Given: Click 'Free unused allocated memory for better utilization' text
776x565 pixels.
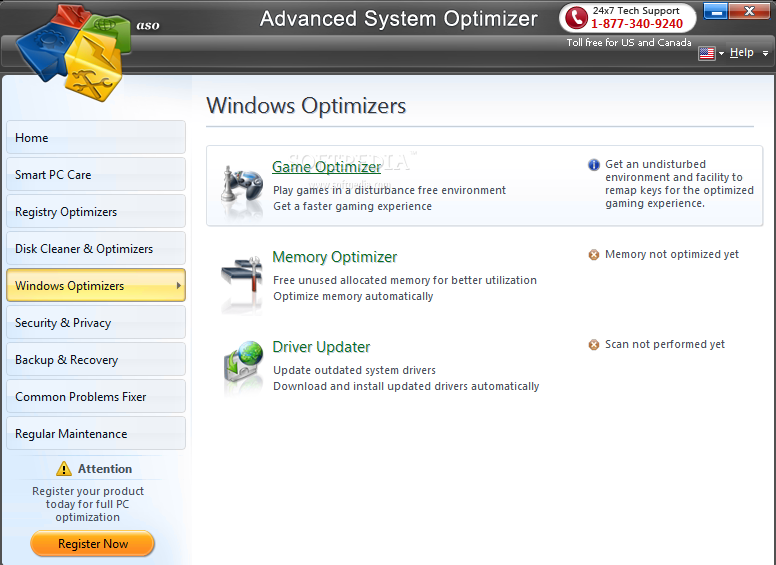Looking at the screenshot, I should (405, 281).
